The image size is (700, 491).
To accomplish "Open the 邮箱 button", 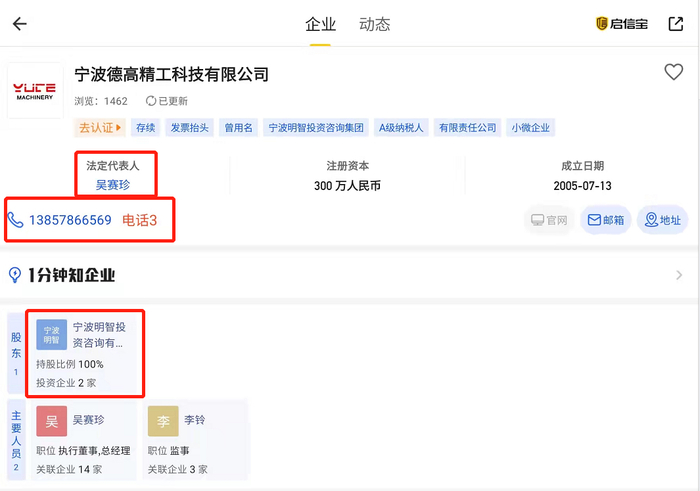I will coord(606,220).
